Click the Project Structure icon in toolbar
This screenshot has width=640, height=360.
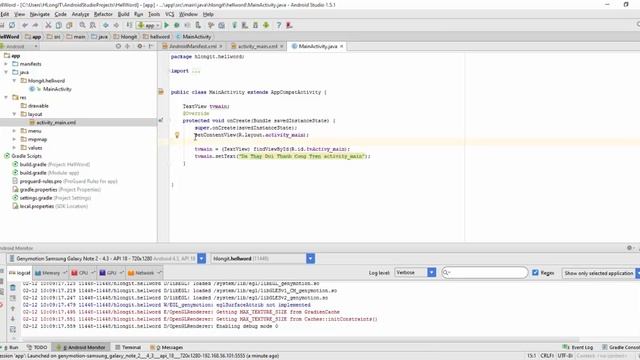tap(222, 25)
